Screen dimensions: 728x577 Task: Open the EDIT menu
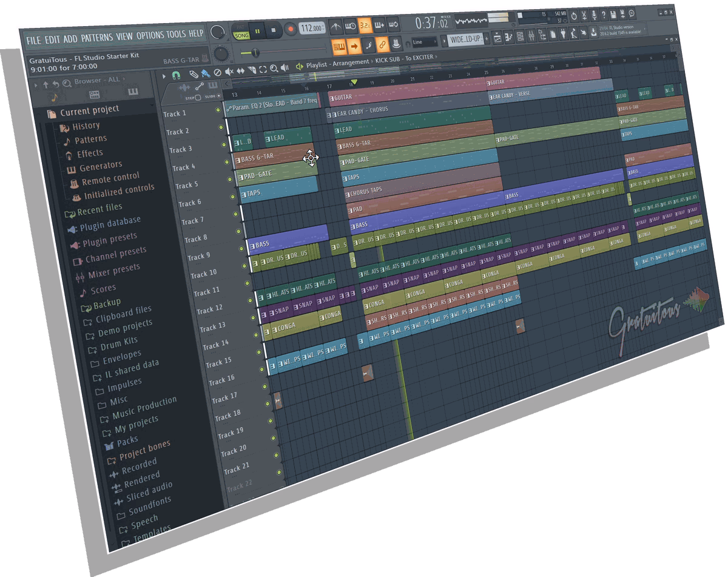(53, 40)
